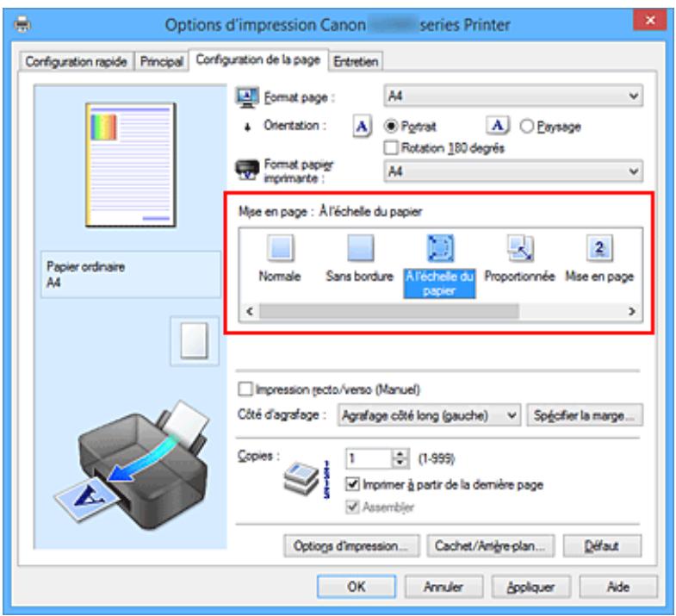Click the page preview thumbnail
This screenshot has width=676, height=616.
131,165
